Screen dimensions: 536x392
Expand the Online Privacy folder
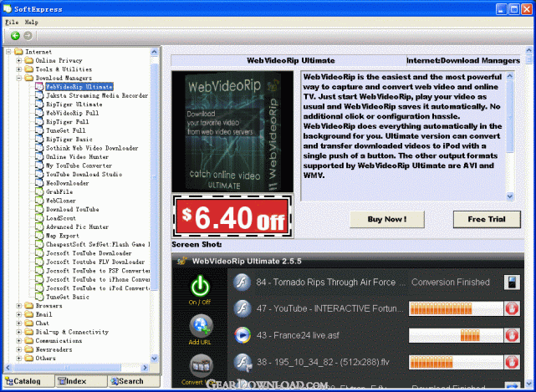(x=19, y=60)
